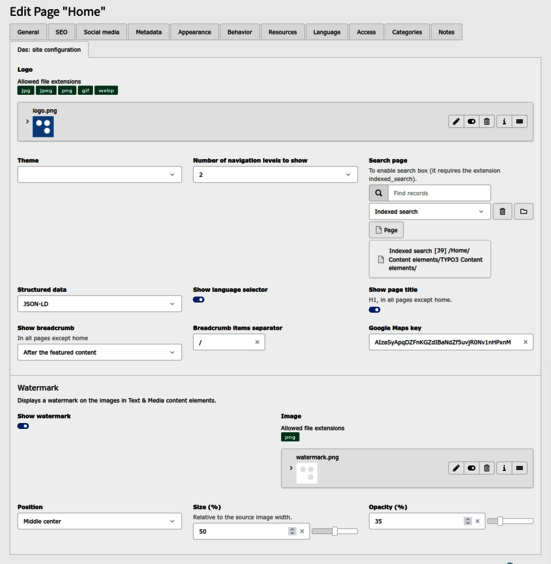Screen dimensions: 551x564
Task: Select the Das: site configuration tab
Action: tap(49, 50)
